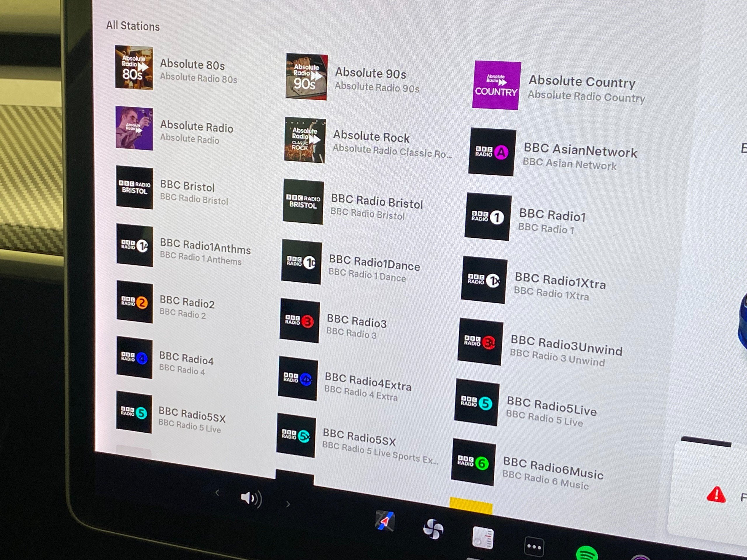Increase volume with right arrow

click(x=288, y=504)
